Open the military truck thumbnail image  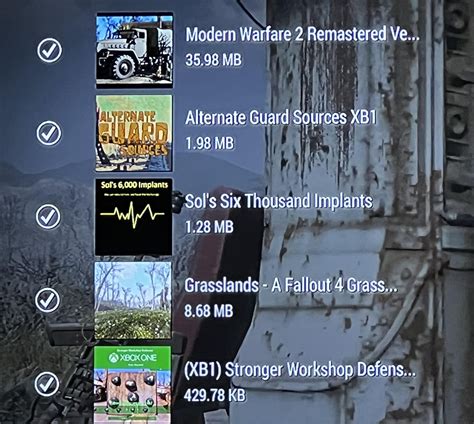(x=134, y=50)
